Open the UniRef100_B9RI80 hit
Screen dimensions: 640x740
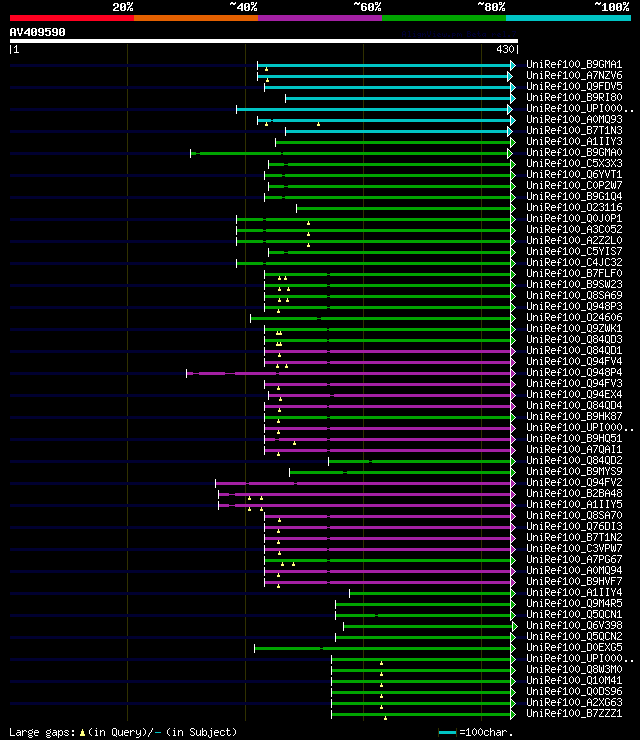(x=574, y=98)
